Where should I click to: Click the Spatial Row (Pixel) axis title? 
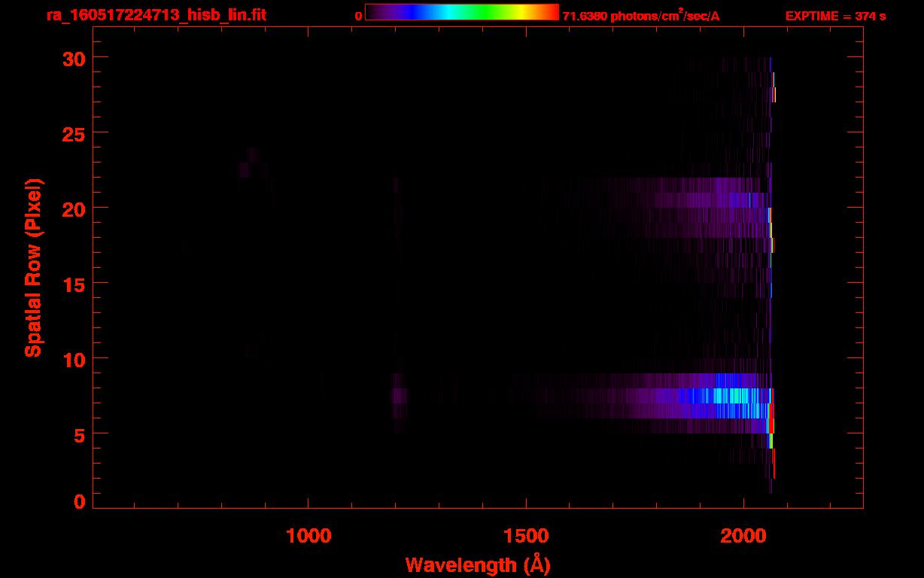tap(33, 267)
